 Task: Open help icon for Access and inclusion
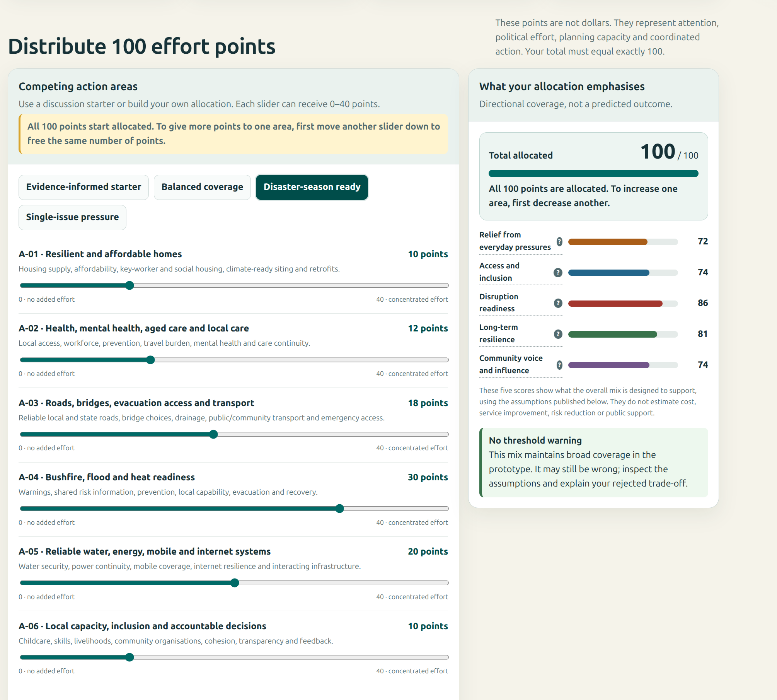point(558,273)
